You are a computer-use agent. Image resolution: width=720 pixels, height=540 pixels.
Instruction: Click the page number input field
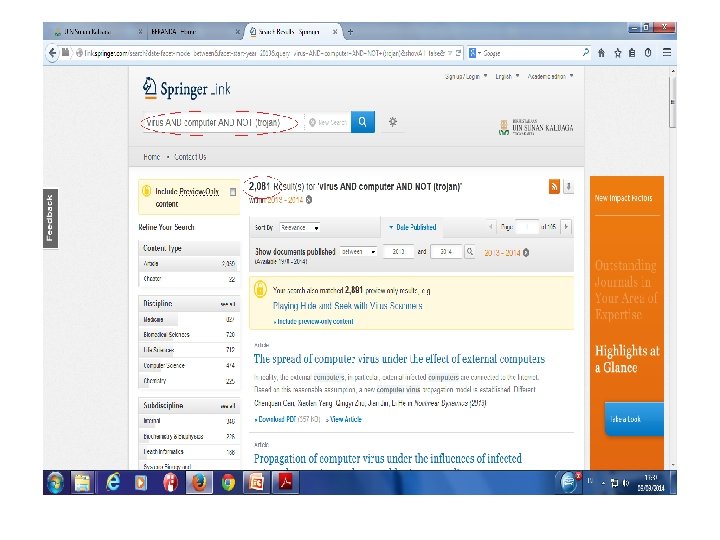coord(527,227)
